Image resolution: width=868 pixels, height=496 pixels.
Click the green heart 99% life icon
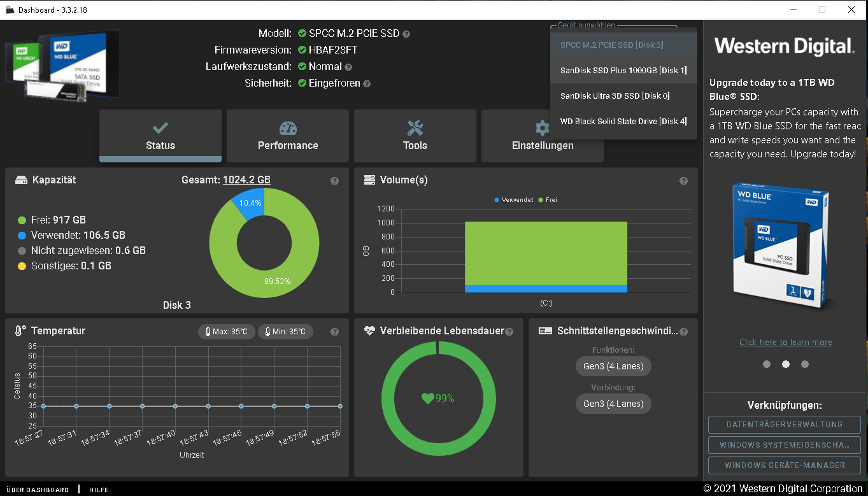427,399
